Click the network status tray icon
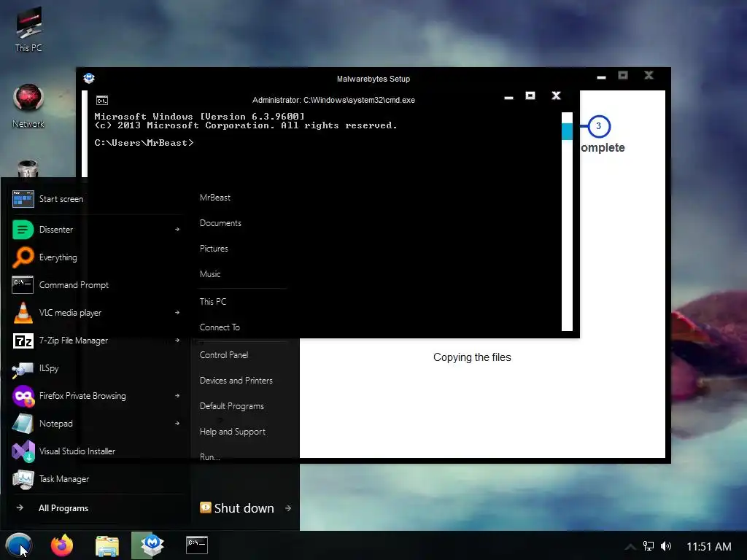Viewport: 747px width, 560px height. pos(649,546)
